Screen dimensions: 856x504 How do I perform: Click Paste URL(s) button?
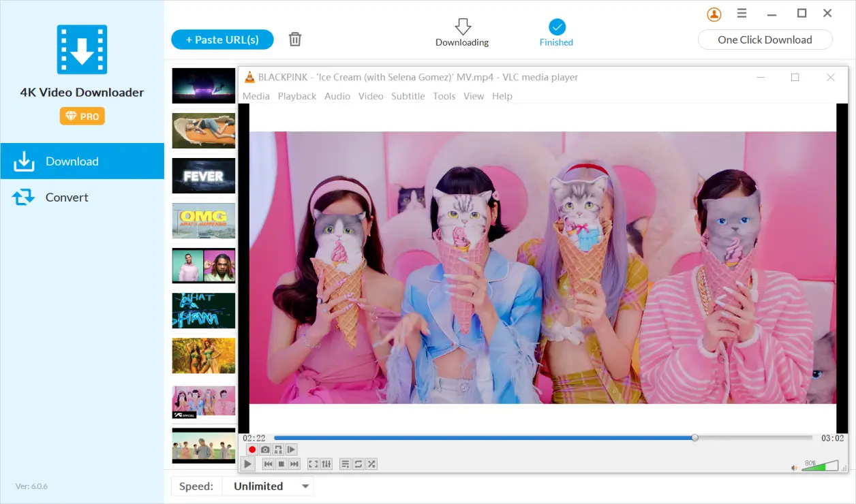(x=222, y=40)
